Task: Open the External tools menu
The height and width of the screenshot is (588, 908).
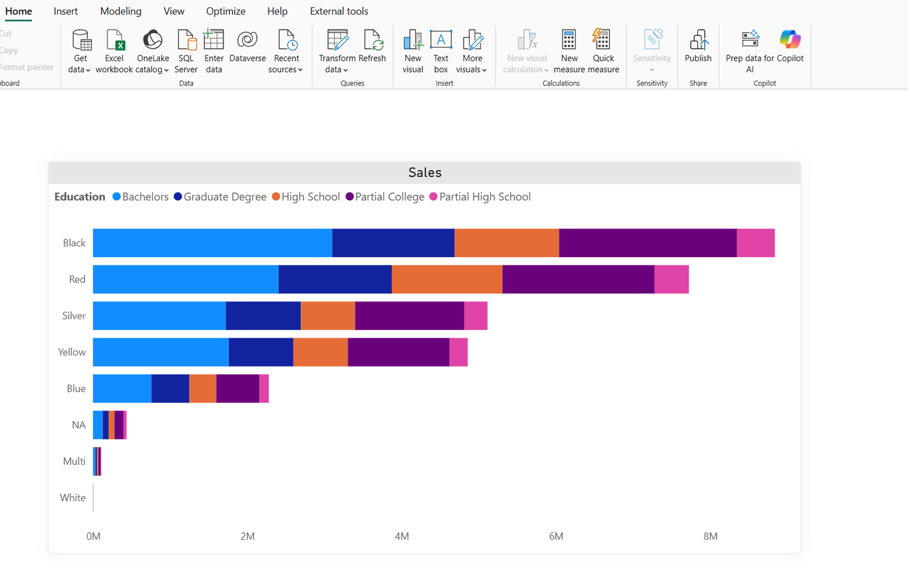Action: coord(339,11)
